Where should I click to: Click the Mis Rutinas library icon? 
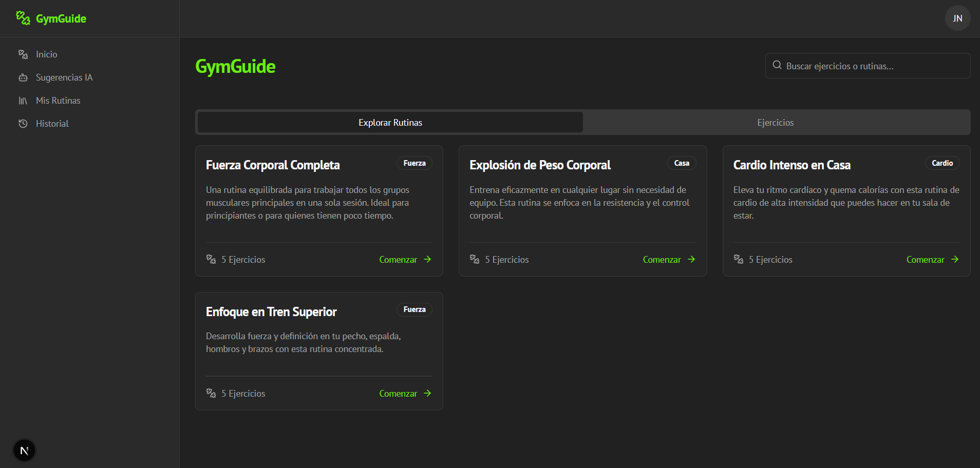tap(23, 101)
